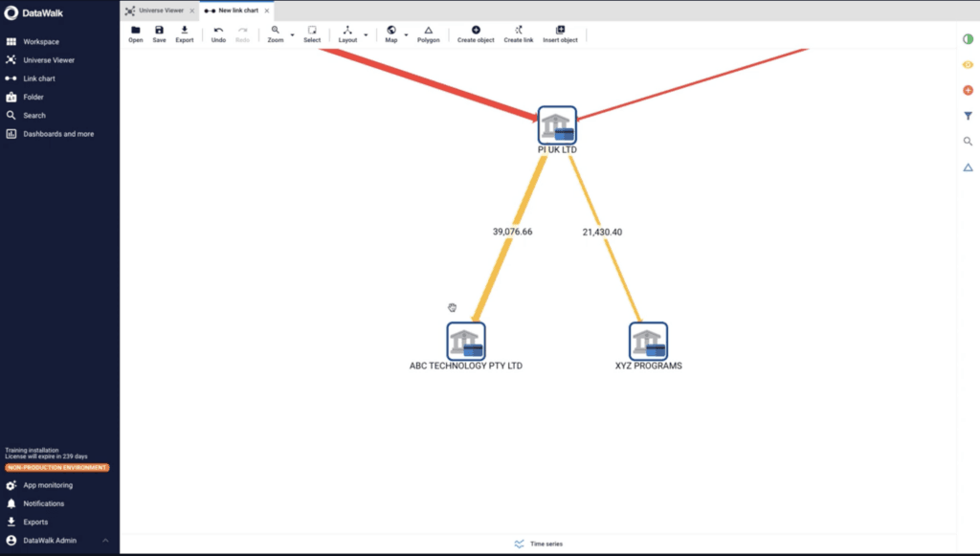Select the ABC TECHNOLOGY PTY LTD node
The height and width of the screenshot is (556, 980).
point(466,341)
